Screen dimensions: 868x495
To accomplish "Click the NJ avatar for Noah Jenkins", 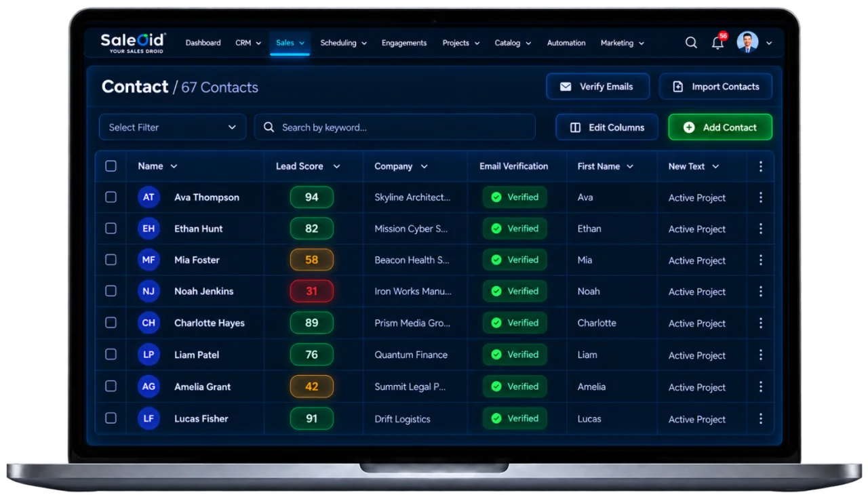I will click(x=149, y=291).
